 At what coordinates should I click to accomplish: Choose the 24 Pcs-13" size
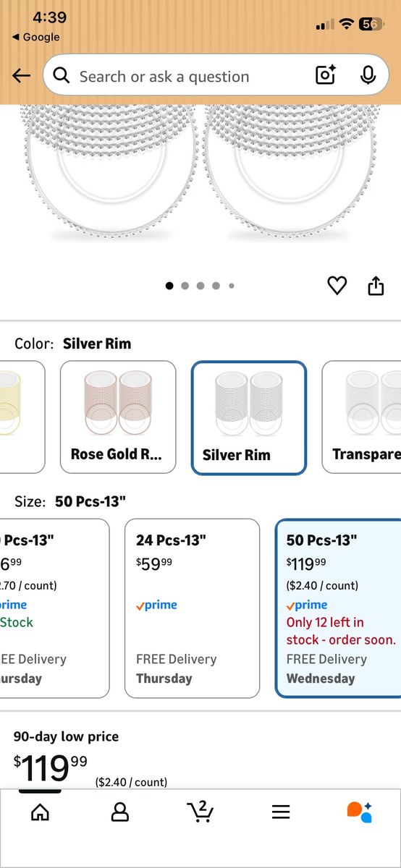click(x=192, y=608)
